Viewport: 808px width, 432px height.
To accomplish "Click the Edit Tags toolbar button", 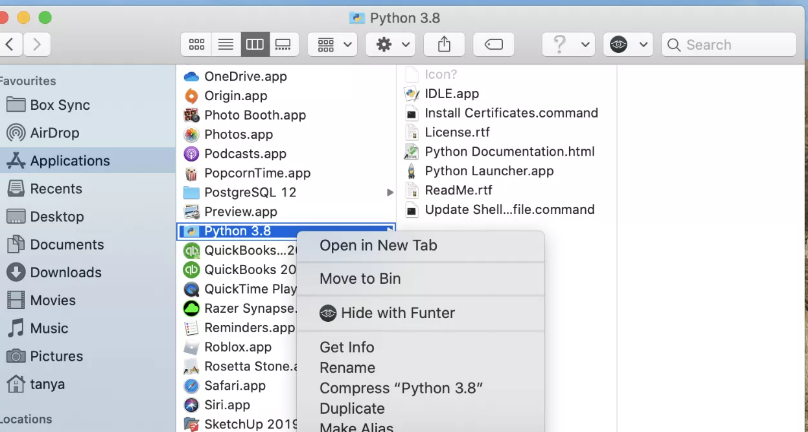I will pyautogui.click(x=494, y=45).
